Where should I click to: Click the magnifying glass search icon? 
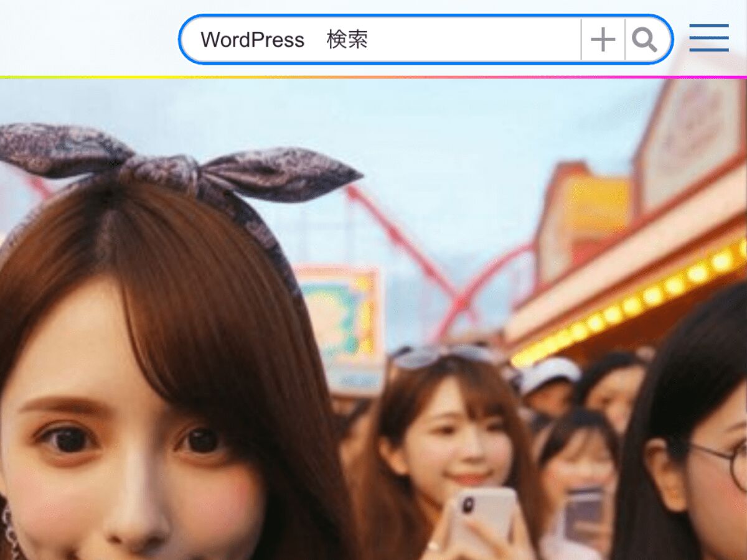click(x=645, y=40)
